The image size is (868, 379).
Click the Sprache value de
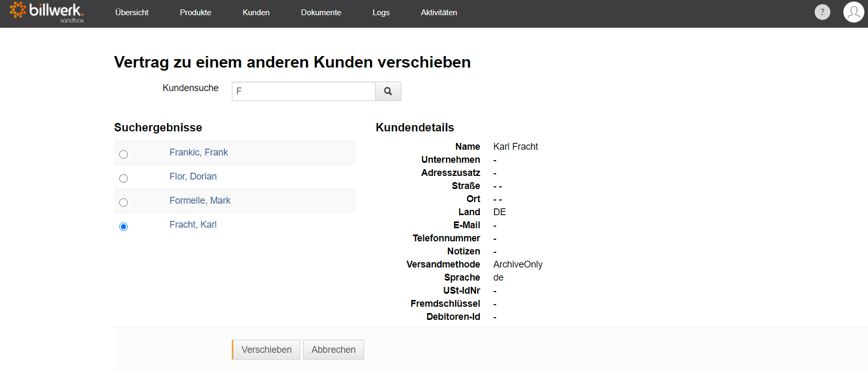coord(498,277)
